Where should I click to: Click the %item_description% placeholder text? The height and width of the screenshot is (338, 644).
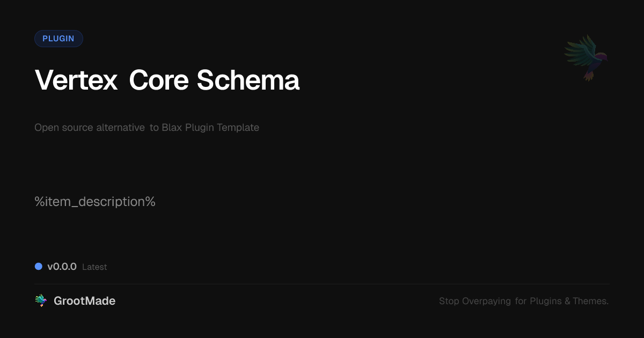pyautogui.click(x=95, y=202)
